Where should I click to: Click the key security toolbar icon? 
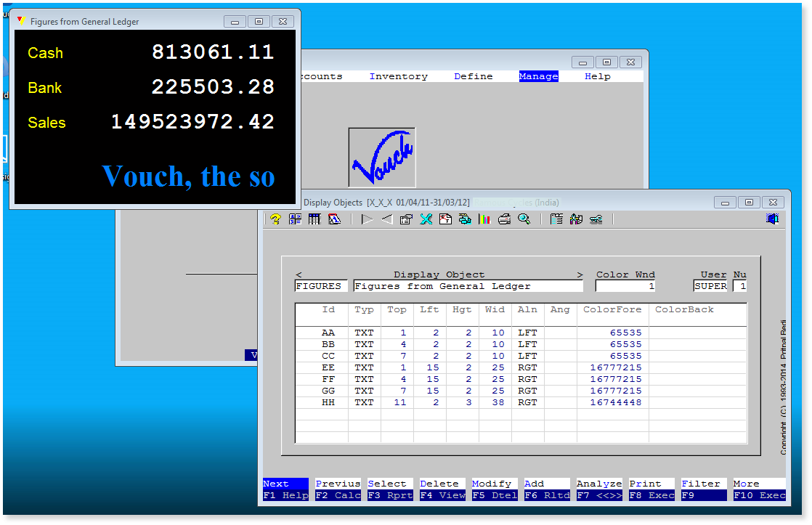[595, 219]
